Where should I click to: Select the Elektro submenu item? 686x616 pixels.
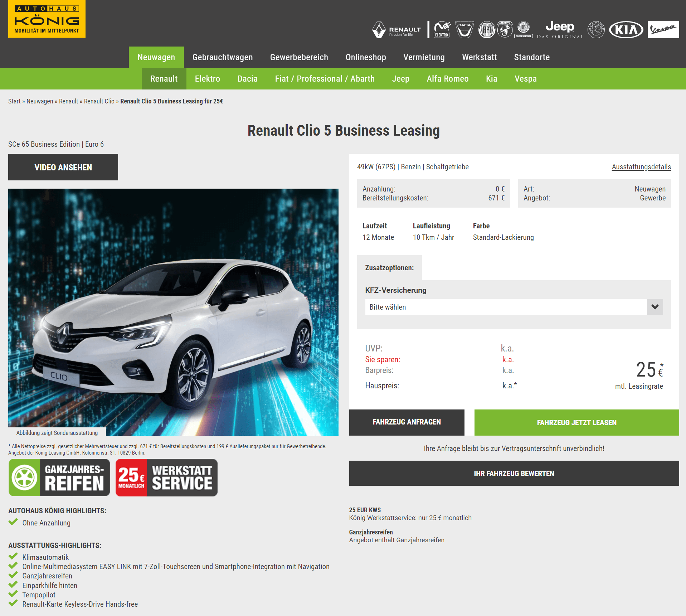[x=208, y=79]
